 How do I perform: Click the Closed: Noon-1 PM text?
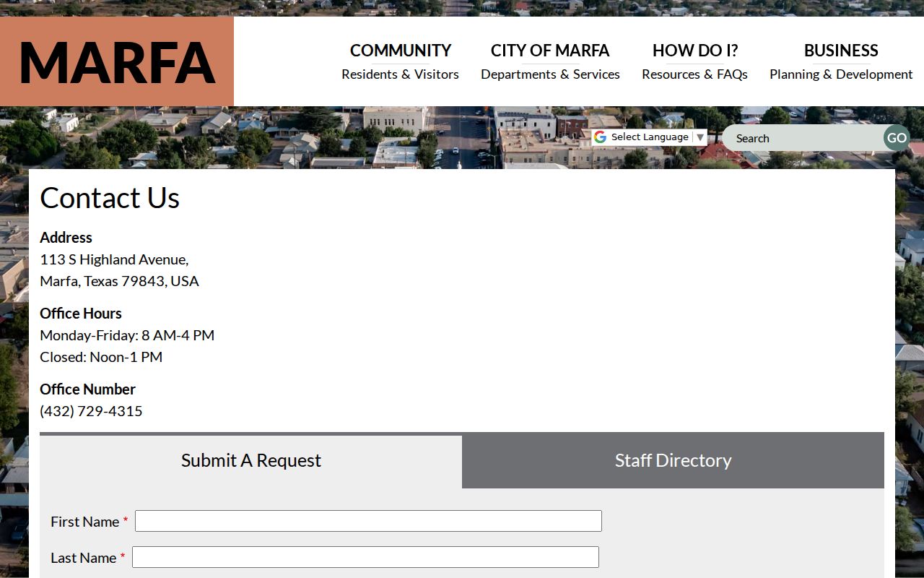coord(101,357)
